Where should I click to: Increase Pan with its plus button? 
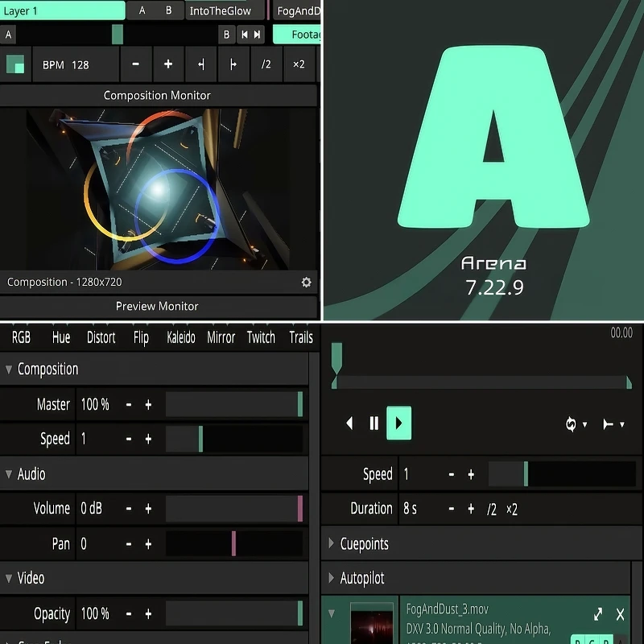coord(148,544)
